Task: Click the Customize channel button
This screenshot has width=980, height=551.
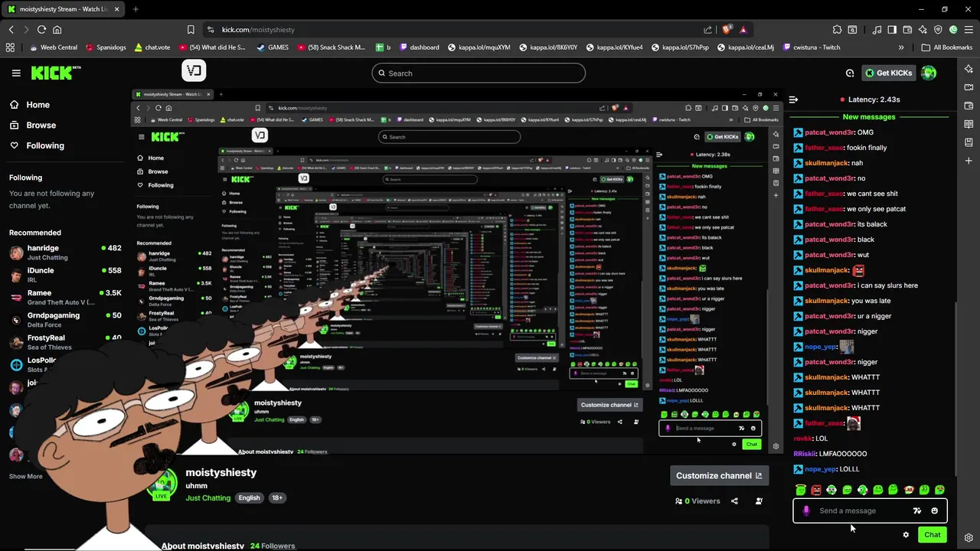Action: click(718, 475)
